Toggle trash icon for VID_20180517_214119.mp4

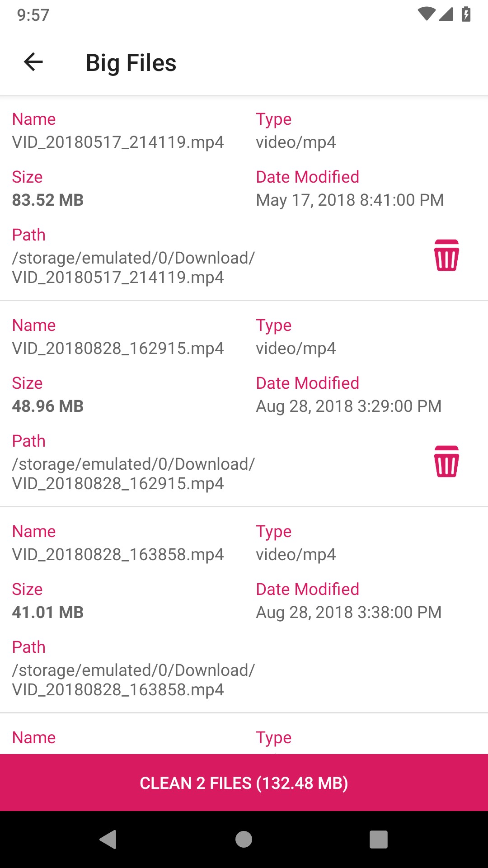pyautogui.click(x=446, y=255)
